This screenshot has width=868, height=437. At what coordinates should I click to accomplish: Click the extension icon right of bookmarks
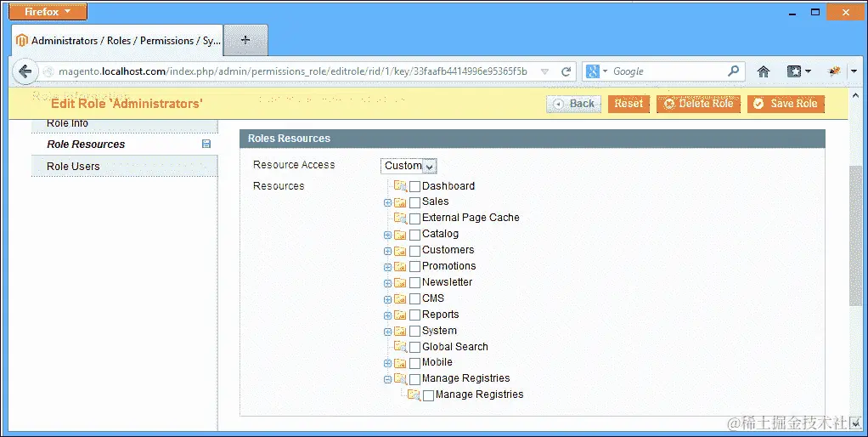[834, 71]
